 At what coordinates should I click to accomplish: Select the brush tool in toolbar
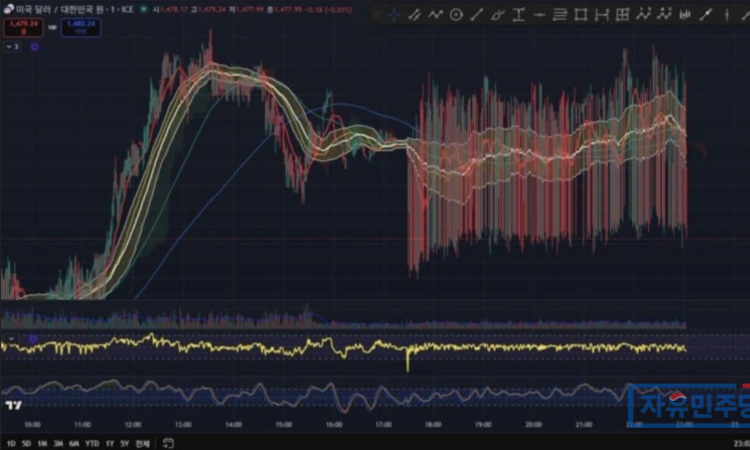tap(706, 14)
